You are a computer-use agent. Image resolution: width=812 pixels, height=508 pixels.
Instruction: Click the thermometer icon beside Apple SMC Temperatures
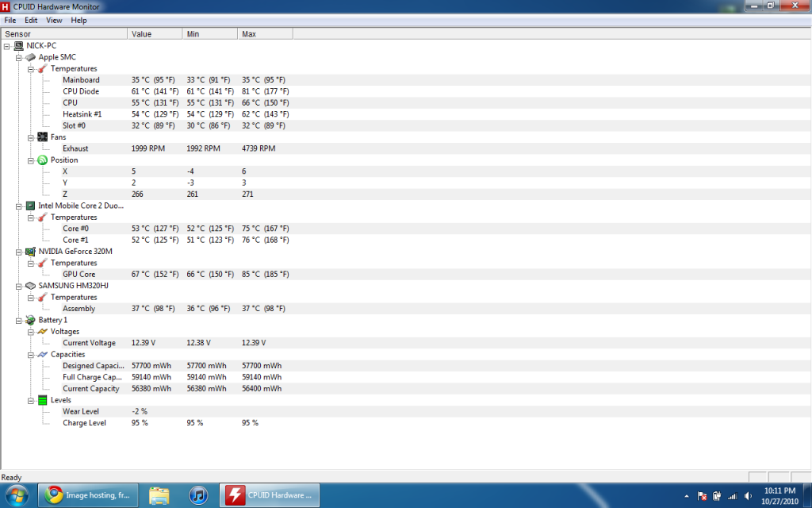click(43, 68)
